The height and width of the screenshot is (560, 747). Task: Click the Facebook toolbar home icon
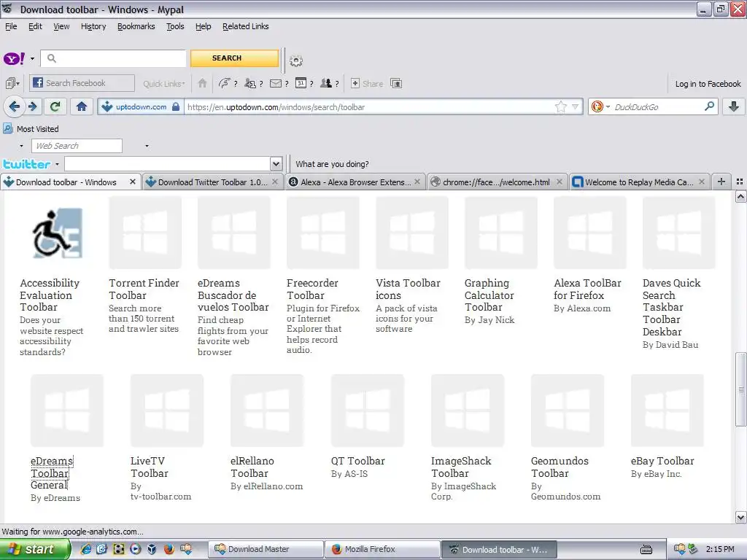click(x=203, y=83)
